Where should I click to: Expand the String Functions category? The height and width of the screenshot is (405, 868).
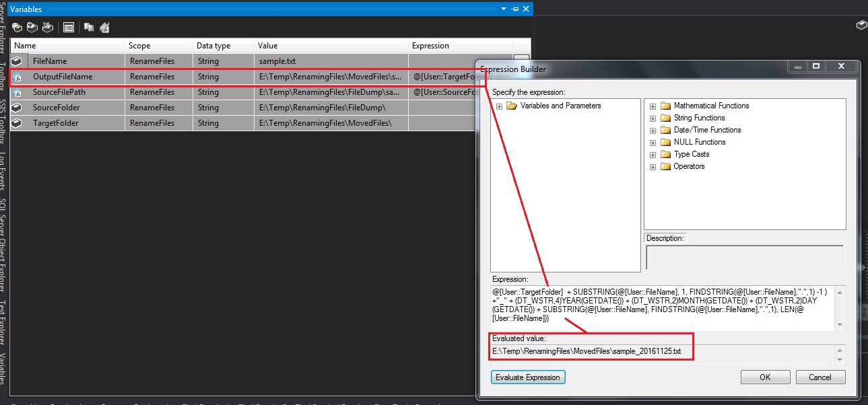tap(652, 118)
